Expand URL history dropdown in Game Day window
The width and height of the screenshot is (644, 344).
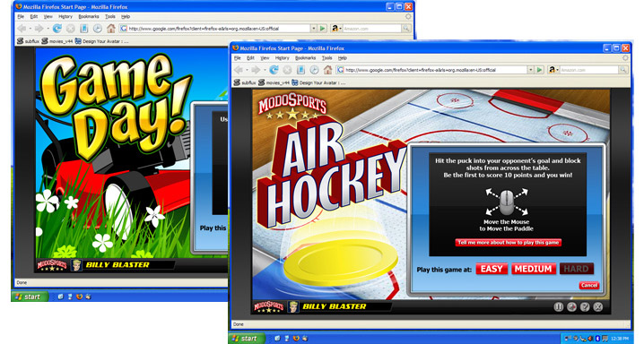tap(313, 29)
